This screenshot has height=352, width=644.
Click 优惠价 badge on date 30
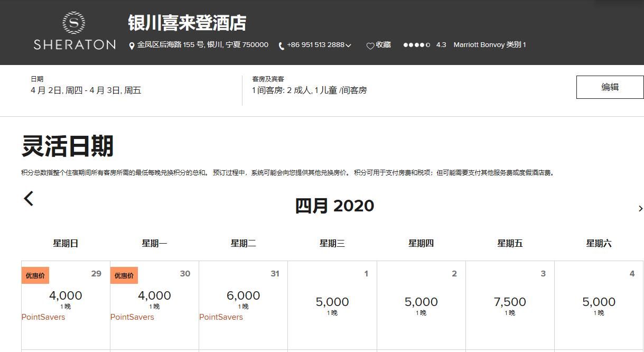pos(124,275)
